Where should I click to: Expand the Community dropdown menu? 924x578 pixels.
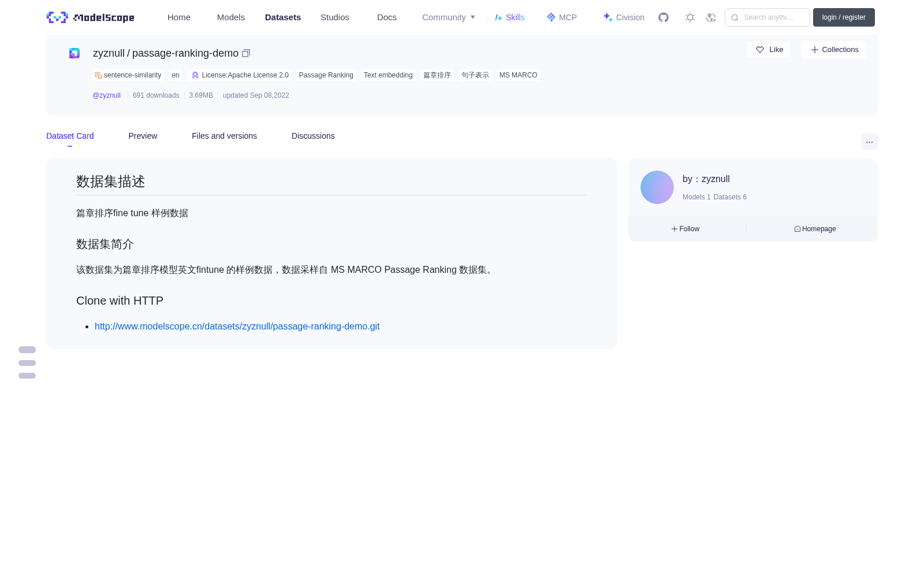pyautogui.click(x=449, y=17)
